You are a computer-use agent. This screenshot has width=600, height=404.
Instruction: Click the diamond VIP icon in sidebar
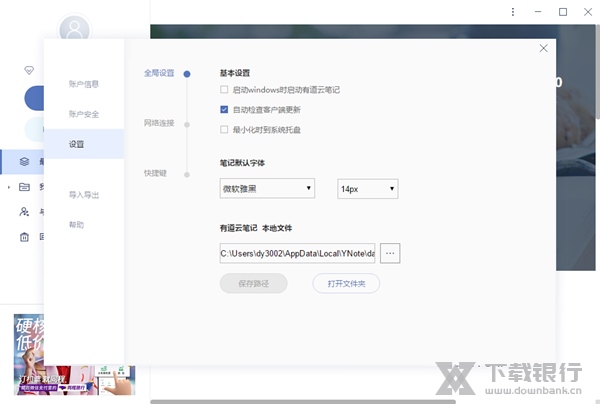29,71
